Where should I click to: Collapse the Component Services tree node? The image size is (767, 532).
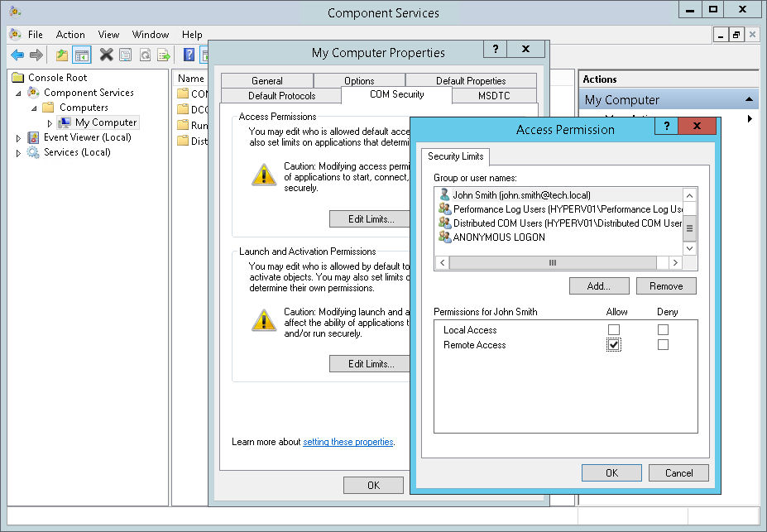pos(18,92)
